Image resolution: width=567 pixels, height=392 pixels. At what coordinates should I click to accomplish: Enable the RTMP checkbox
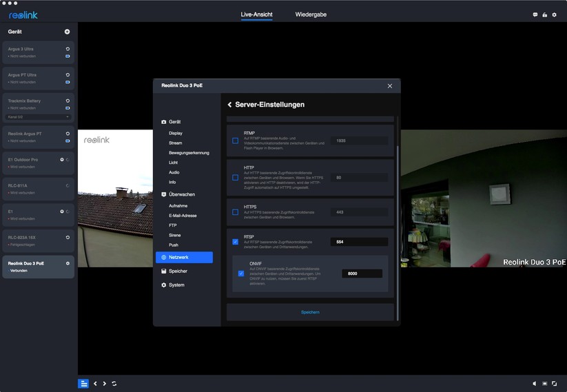(x=236, y=141)
